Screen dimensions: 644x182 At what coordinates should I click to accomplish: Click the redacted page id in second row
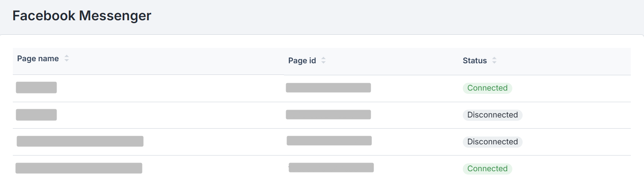pyautogui.click(x=328, y=115)
